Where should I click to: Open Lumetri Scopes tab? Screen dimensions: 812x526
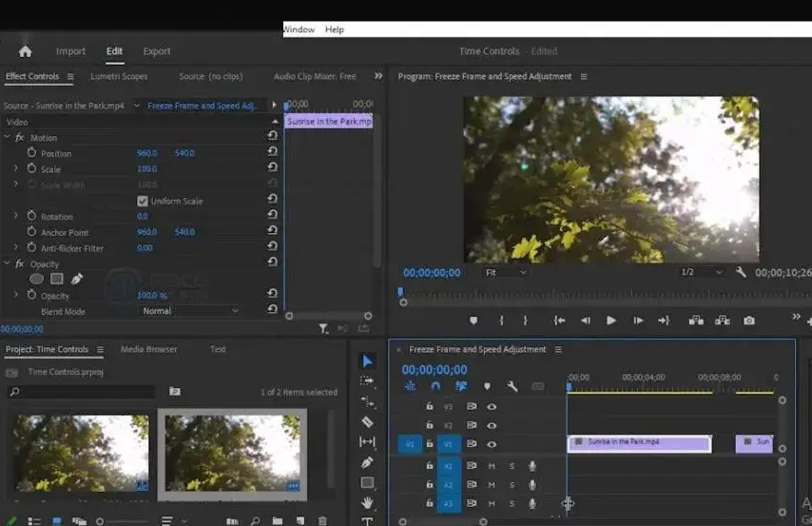[x=119, y=76]
